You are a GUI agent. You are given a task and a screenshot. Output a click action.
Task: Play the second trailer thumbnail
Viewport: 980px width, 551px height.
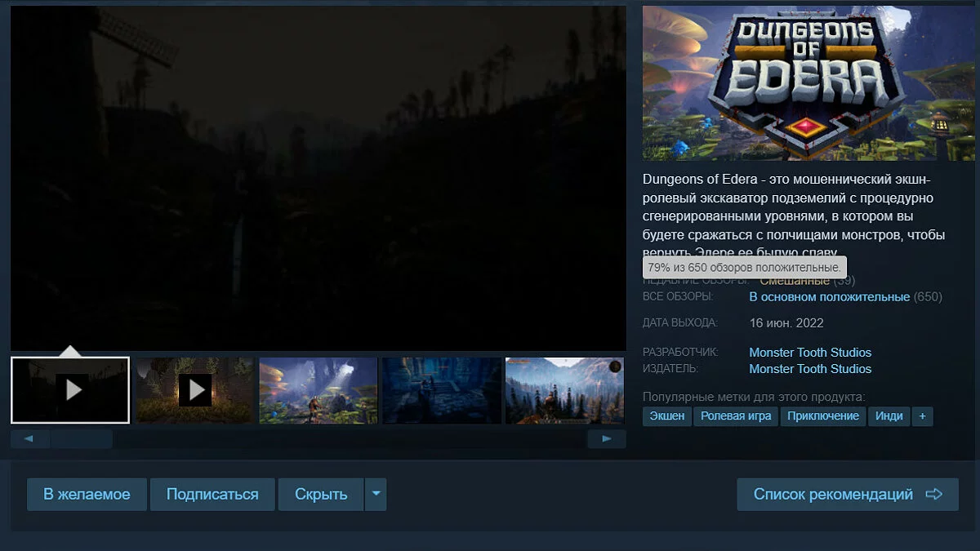195,390
